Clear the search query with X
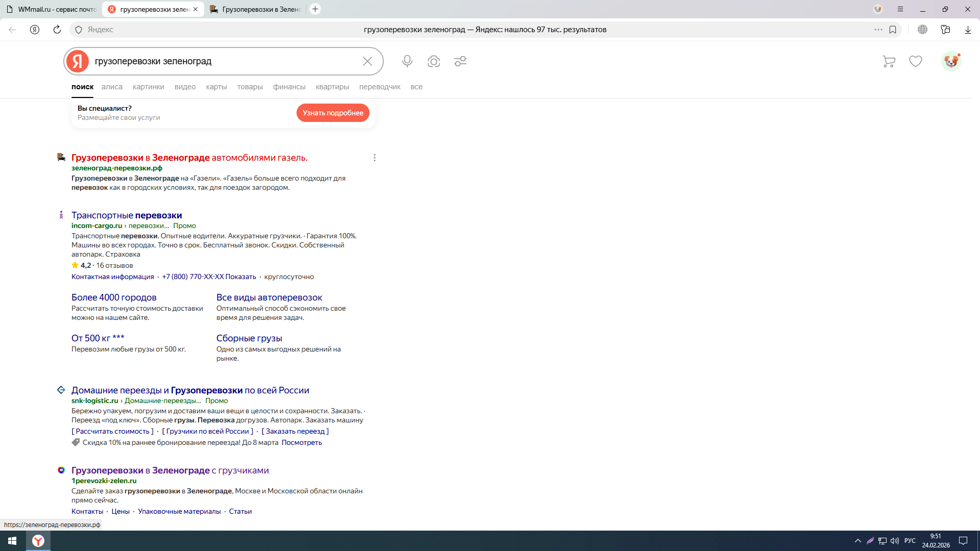 point(367,61)
